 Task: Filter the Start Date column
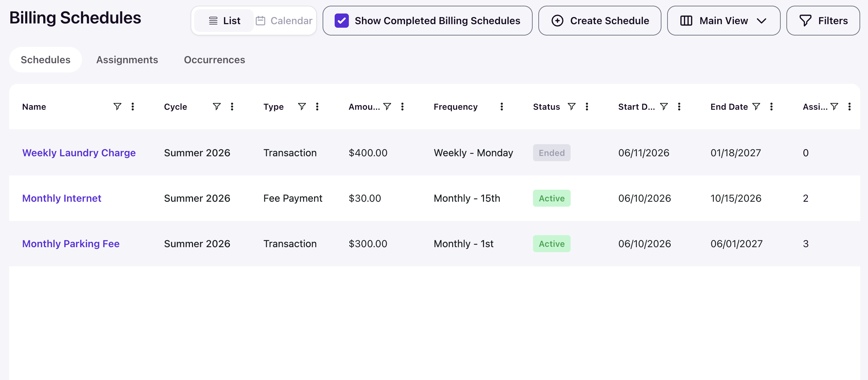tap(664, 107)
